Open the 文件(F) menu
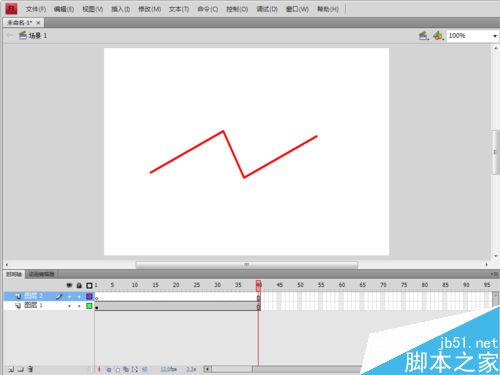Viewport: 500px width, 375px height. (36, 9)
